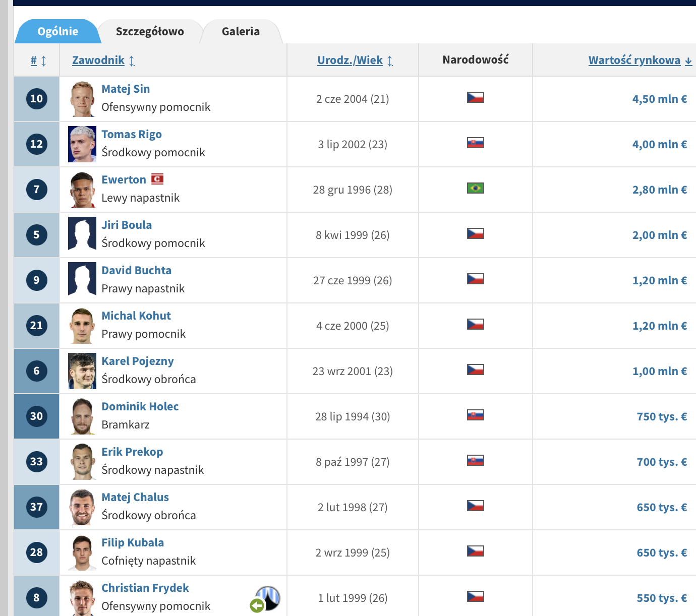Click Erik Prekop's portrait thumbnail
Image resolution: width=696 pixels, height=616 pixels.
point(82,462)
